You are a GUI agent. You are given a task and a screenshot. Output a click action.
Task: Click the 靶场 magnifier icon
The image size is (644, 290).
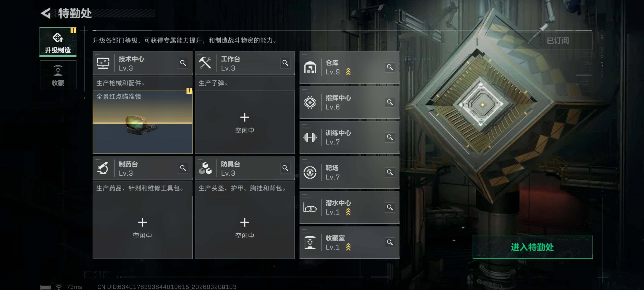pos(390,172)
